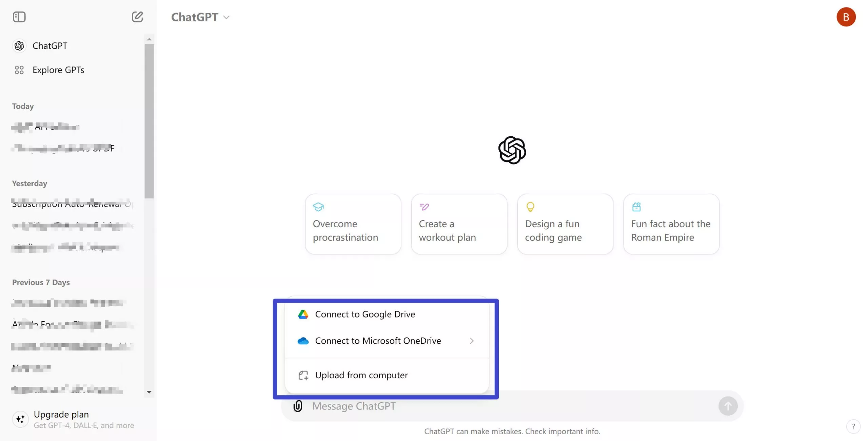Screen dimensions: 868x441
Task: Click the message send arrow button
Action: 727,406
